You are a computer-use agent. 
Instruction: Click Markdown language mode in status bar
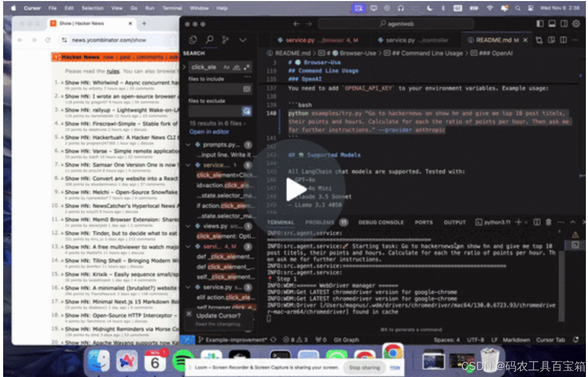click(516, 340)
